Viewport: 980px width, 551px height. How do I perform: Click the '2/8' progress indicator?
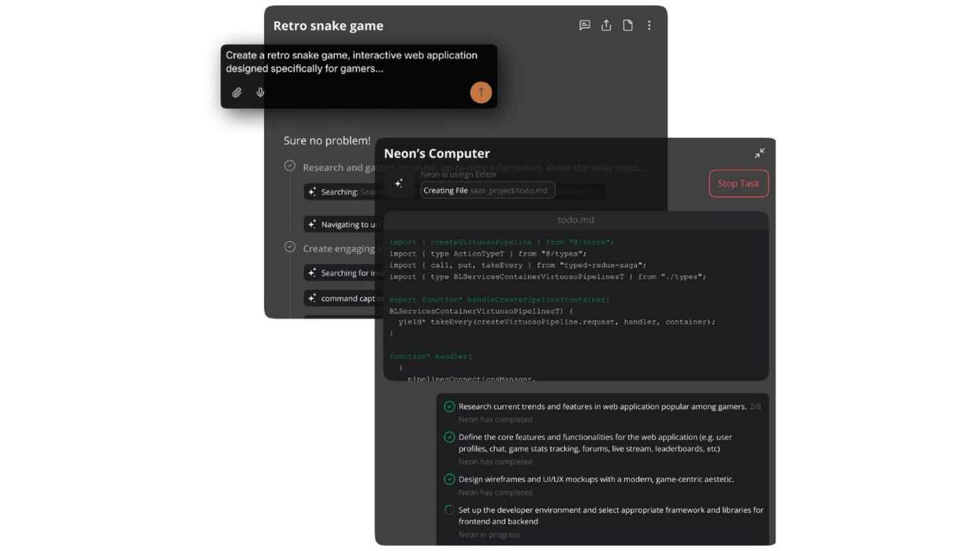pyautogui.click(x=757, y=406)
